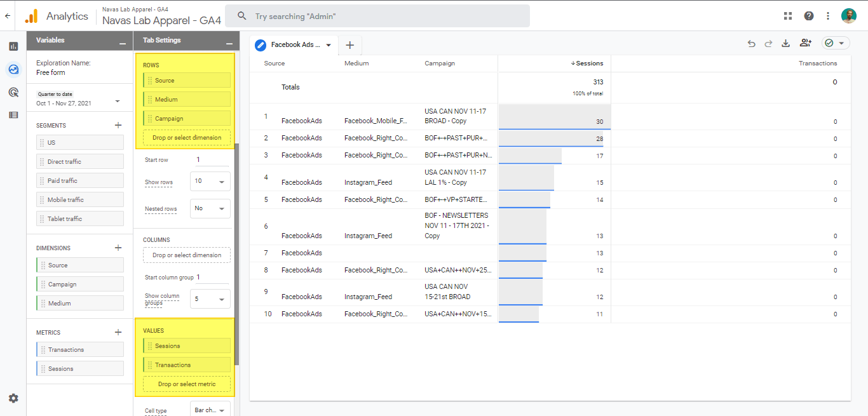Open the data quality checkmark dropdown
This screenshot has height=416, width=868.
pyautogui.click(x=836, y=43)
